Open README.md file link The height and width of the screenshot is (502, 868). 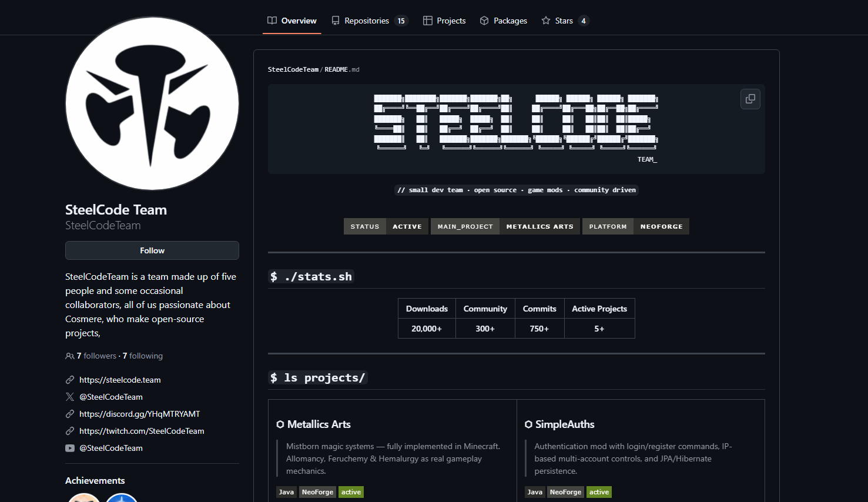click(342, 69)
